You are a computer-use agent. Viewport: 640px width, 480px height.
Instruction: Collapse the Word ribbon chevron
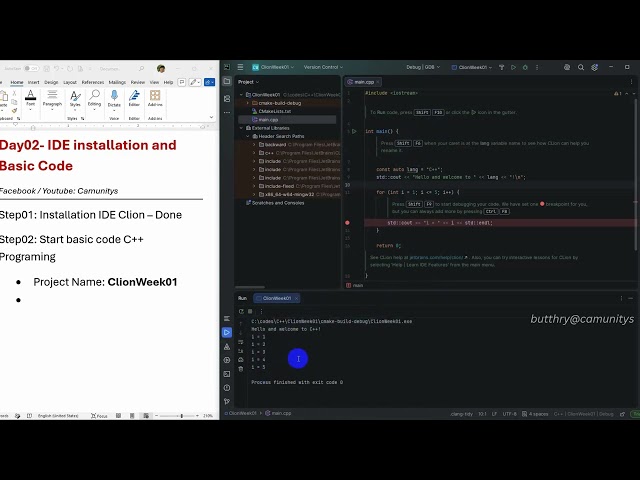coord(211,118)
